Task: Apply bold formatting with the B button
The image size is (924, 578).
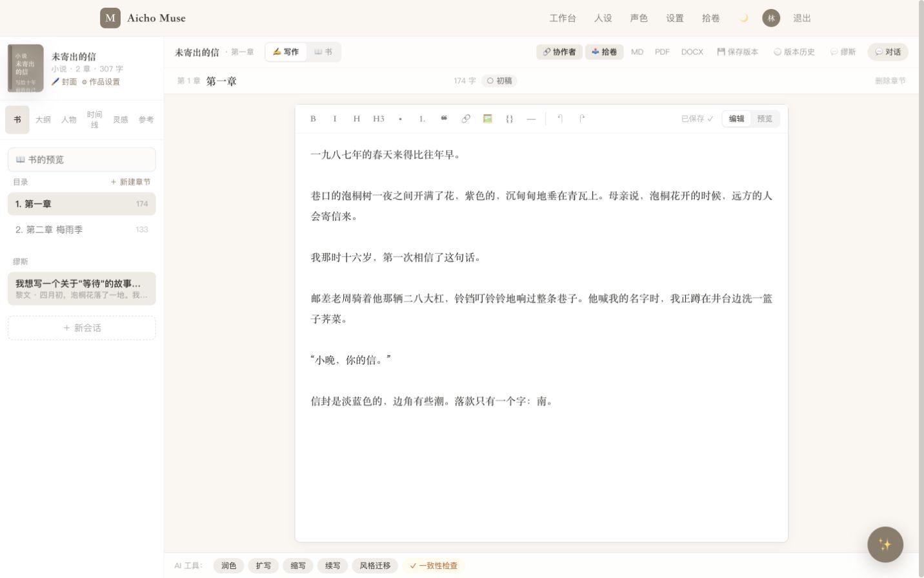Action: click(x=313, y=119)
